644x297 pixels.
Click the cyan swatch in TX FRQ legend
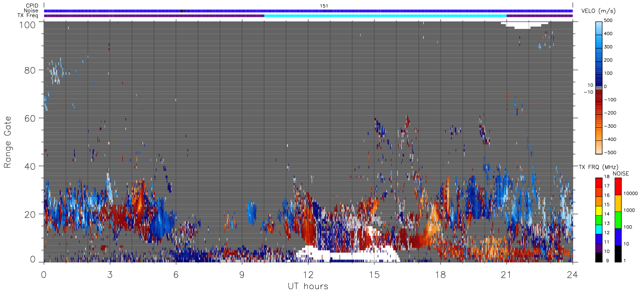599,229
